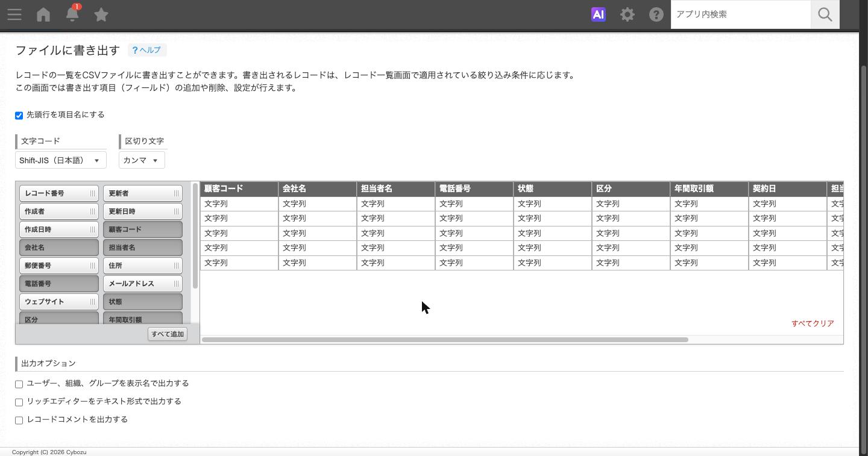Click the greyed 顧客コード field in list
Screen dimensions: 868x456
pos(143,230)
